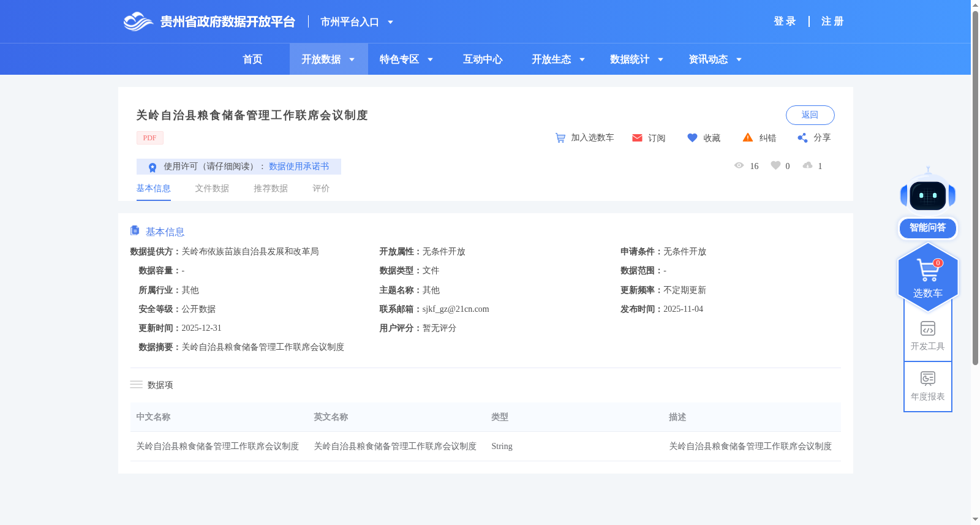Click the 描述 column header

pyautogui.click(x=677, y=417)
